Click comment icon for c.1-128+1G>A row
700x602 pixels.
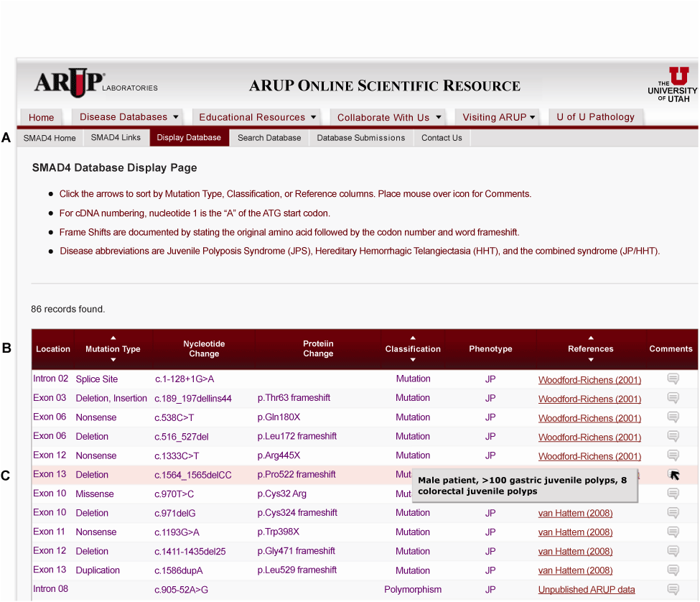coord(673,379)
